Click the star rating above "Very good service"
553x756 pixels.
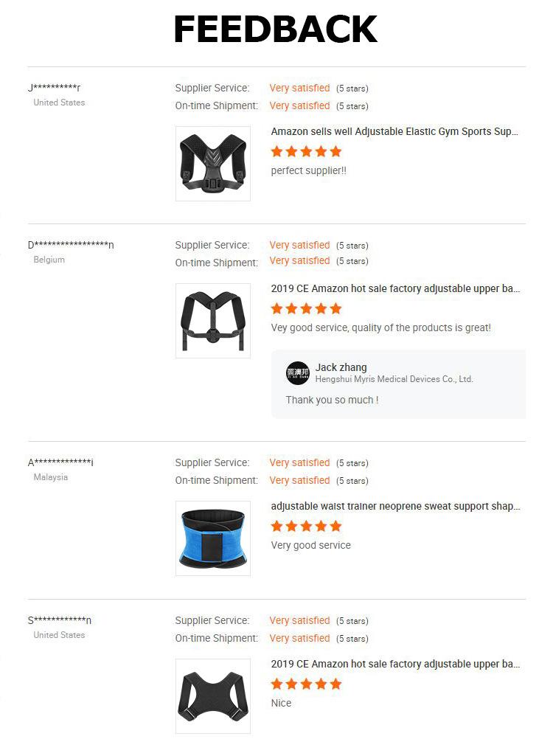pyautogui.click(x=306, y=527)
